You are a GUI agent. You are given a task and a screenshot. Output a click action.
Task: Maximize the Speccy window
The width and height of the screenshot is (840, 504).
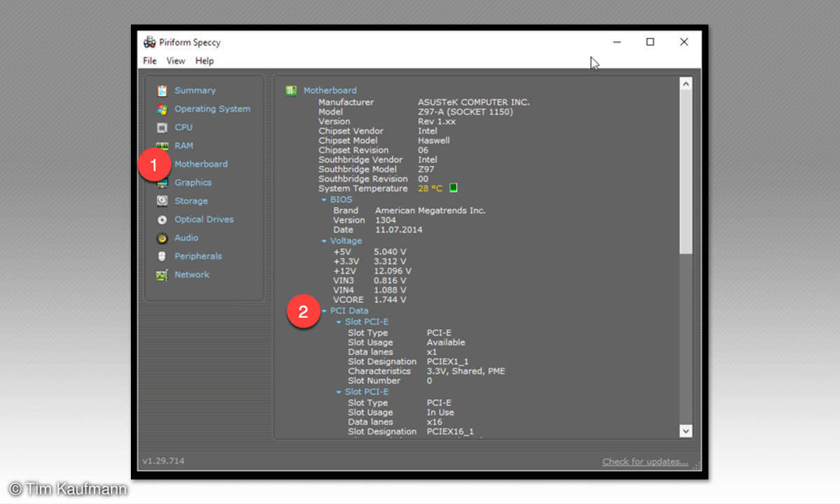(650, 42)
